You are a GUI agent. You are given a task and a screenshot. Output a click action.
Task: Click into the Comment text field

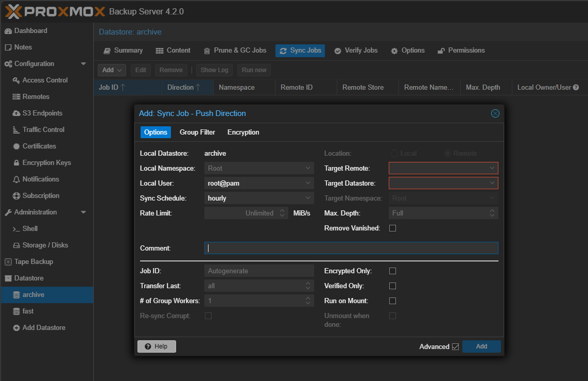click(x=351, y=248)
